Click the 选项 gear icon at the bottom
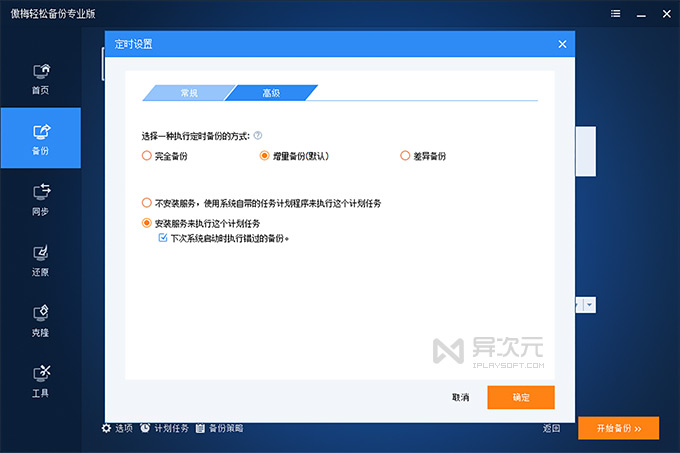 coord(106,428)
